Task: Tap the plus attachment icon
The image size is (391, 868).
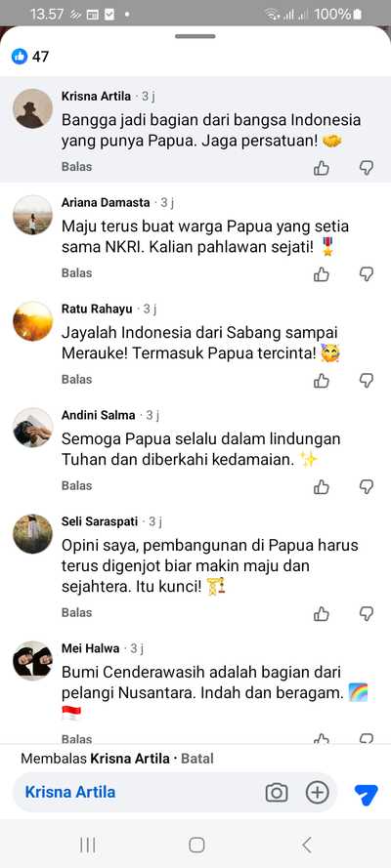Action: point(318,793)
